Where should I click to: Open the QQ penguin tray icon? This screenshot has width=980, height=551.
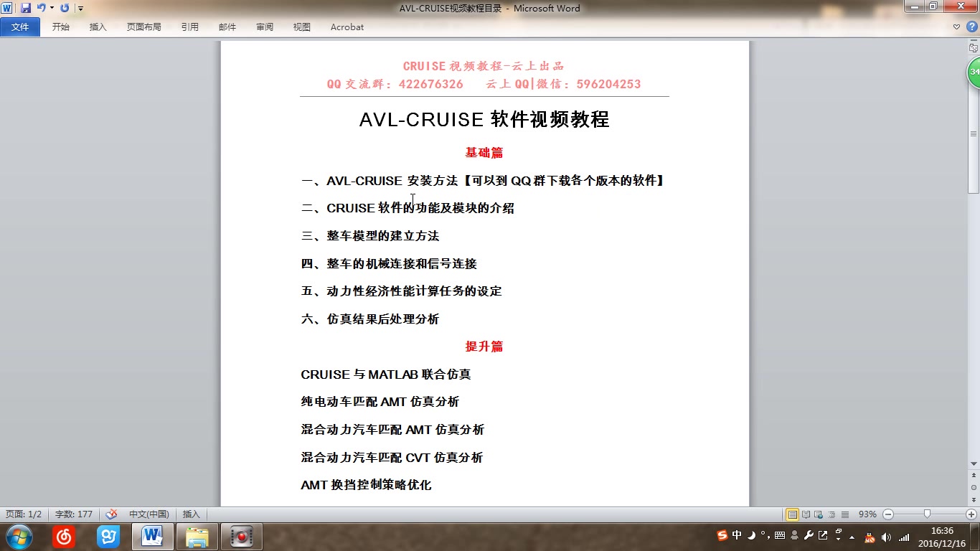pyautogui.click(x=870, y=537)
